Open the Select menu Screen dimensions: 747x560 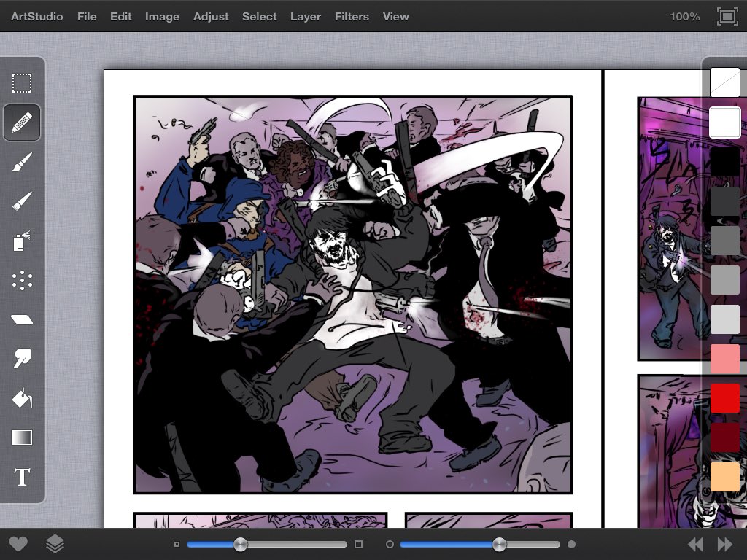(259, 17)
